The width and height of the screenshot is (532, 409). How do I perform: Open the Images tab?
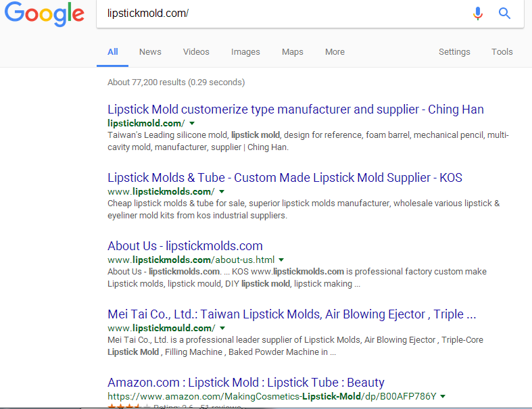[x=245, y=52]
